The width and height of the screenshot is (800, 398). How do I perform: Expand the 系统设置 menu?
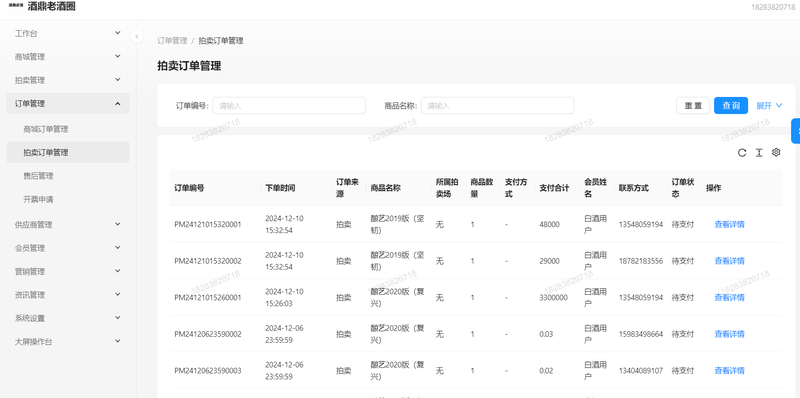(68, 318)
